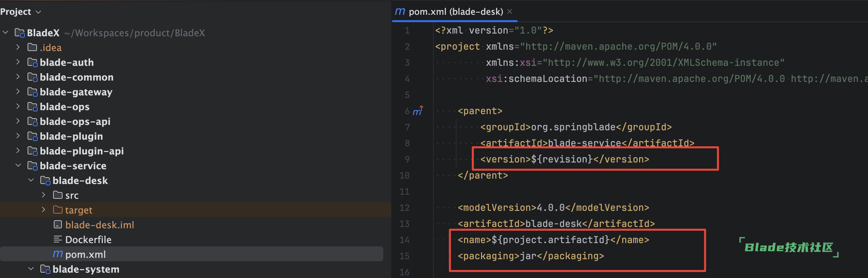The width and height of the screenshot is (868, 278).
Task: Click the src folder icon
Action: click(x=58, y=195)
